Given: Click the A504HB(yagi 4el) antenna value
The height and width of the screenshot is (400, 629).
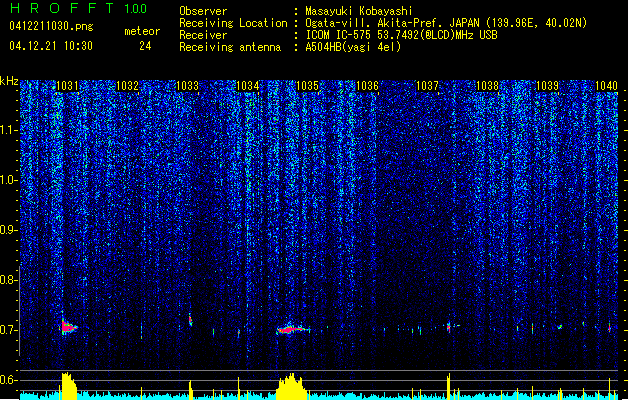Looking at the screenshot, I should pos(353,47).
